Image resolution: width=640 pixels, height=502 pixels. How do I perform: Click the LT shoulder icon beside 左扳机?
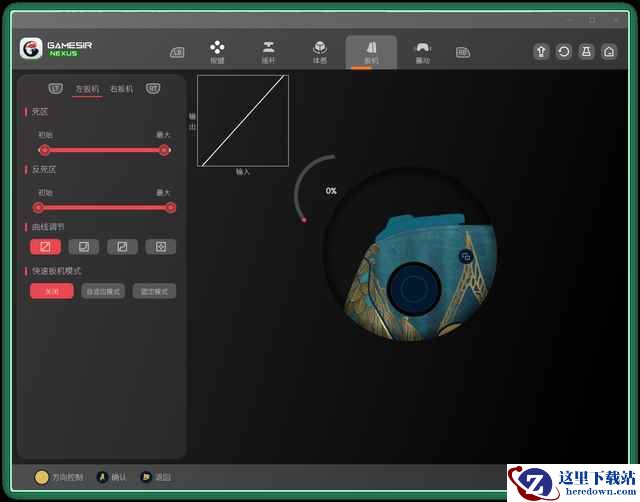[x=56, y=88]
